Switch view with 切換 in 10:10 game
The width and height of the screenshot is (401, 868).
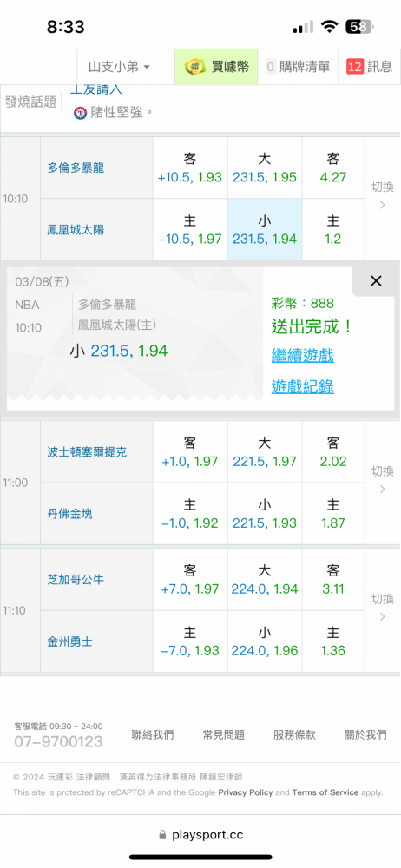(383, 195)
